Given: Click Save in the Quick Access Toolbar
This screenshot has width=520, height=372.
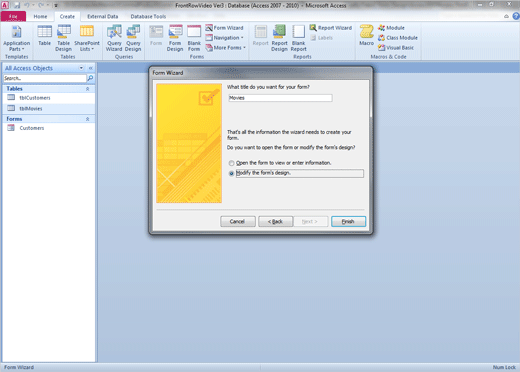Looking at the screenshot, I should [17, 5].
